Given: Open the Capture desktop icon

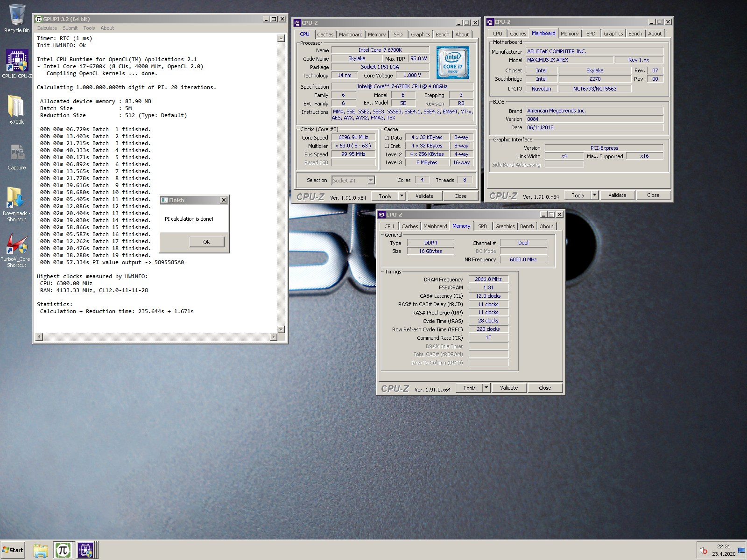Looking at the screenshot, I should [x=16, y=156].
